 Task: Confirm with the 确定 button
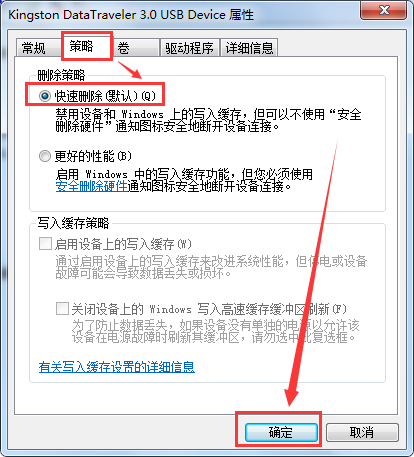[281, 432]
